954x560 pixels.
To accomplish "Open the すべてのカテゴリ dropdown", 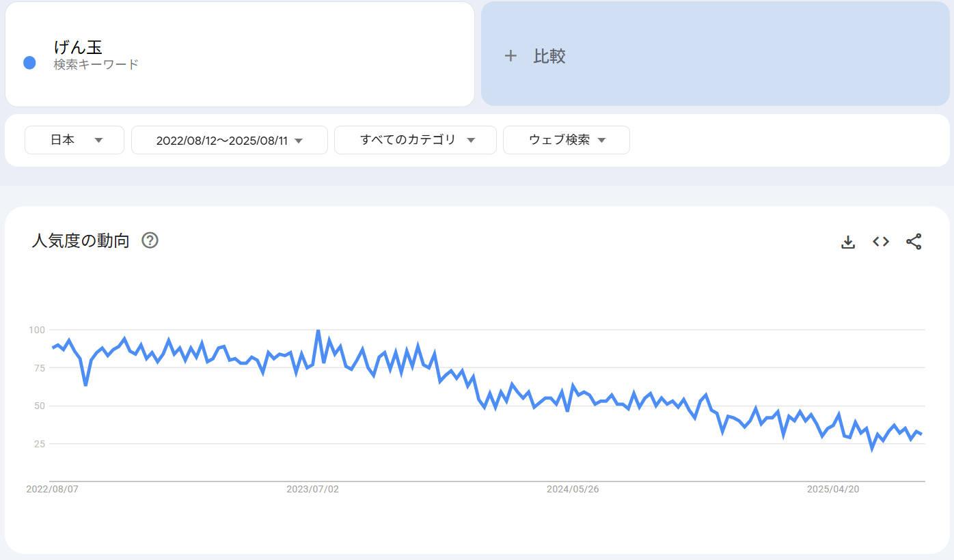I will click(x=415, y=140).
